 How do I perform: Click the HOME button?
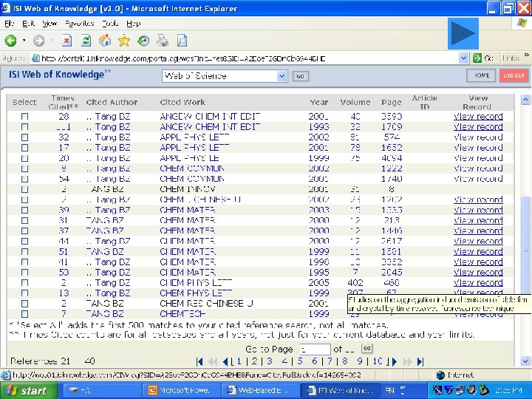481,75
